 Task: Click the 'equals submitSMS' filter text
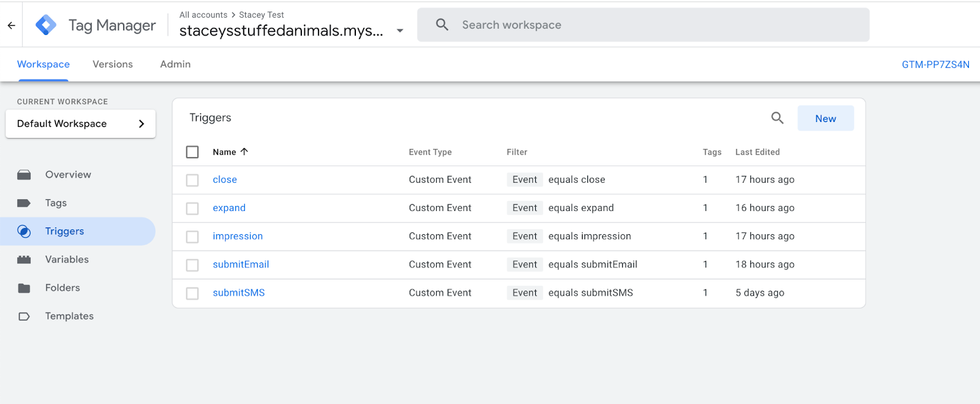(x=590, y=292)
